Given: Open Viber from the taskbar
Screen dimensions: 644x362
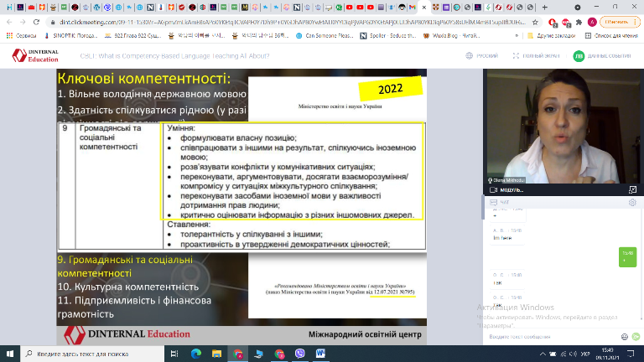Looking at the screenshot, I should (x=300, y=354).
